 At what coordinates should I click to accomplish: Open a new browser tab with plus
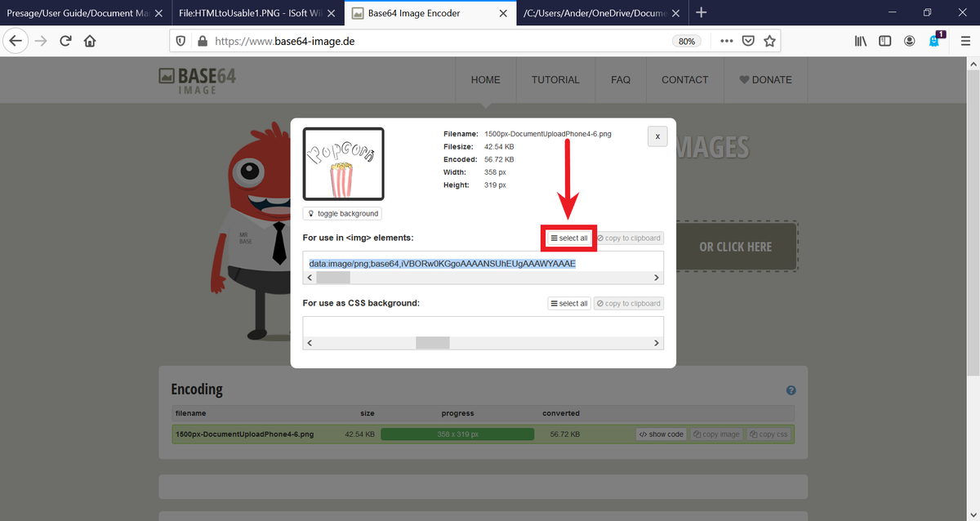(x=701, y=12)
